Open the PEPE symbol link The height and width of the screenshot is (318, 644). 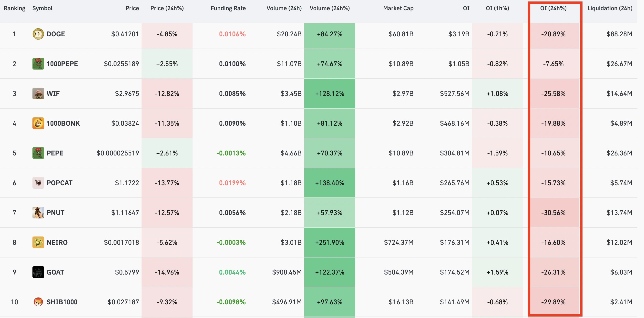[55, 153]
